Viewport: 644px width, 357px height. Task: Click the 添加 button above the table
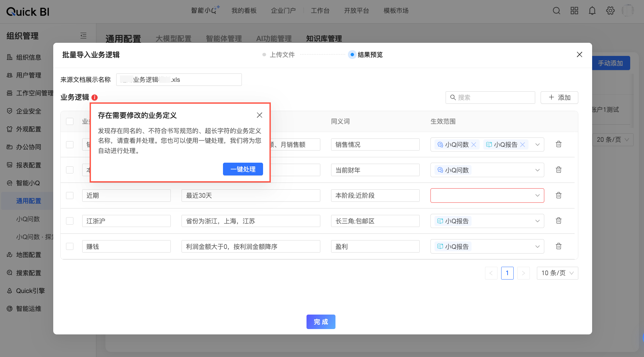click(559, 97)
